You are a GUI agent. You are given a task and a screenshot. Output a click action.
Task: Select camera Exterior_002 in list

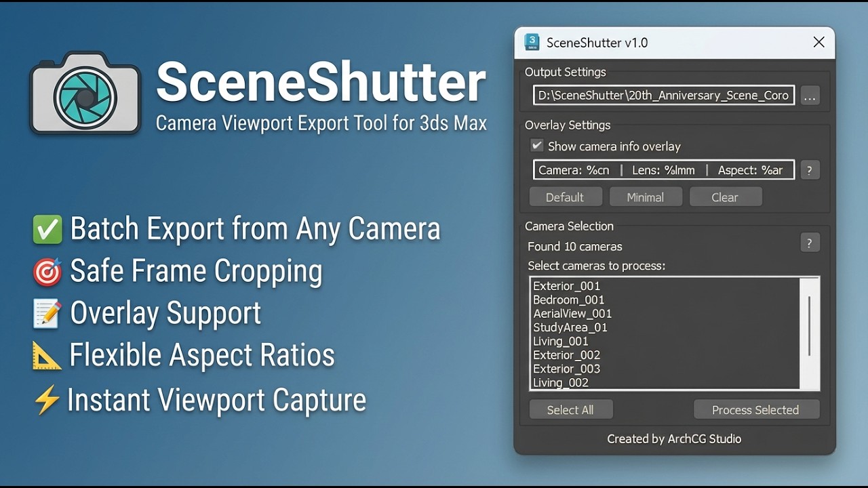(664, 355)
